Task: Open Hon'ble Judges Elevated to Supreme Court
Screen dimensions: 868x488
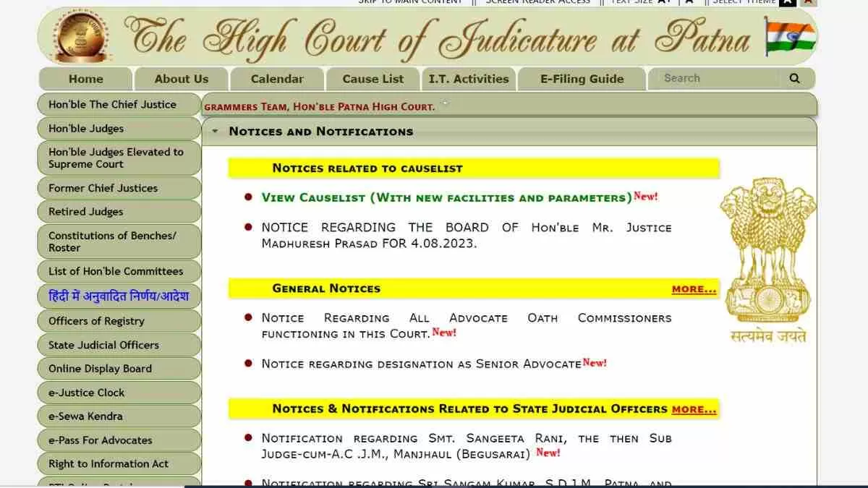Action: pos(119,158)
